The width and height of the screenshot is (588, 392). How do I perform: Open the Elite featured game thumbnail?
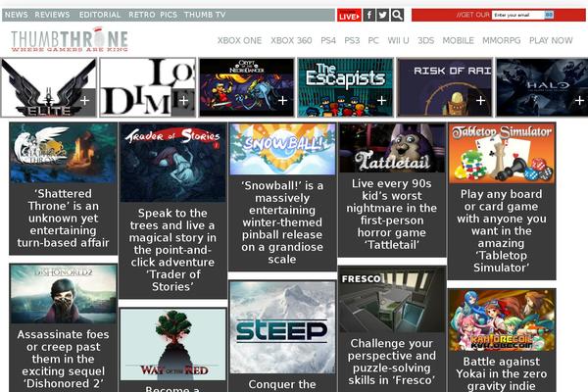click(x=49, y=87)
